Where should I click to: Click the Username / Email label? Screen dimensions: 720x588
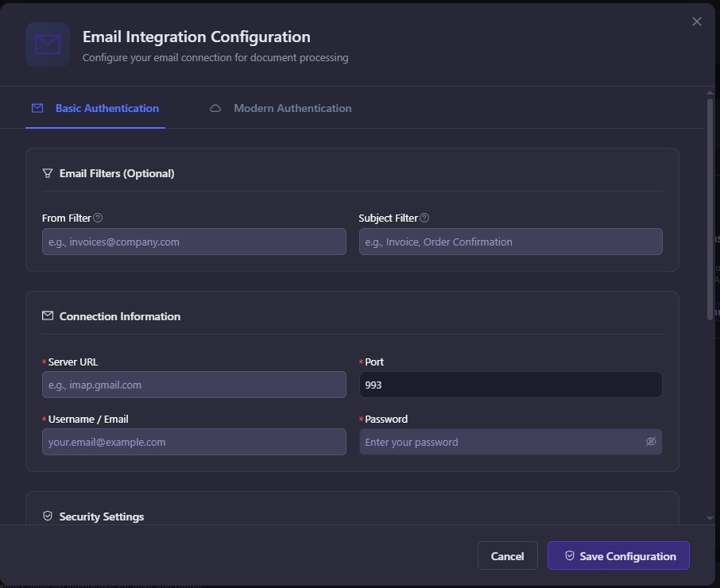pos(88,419)
